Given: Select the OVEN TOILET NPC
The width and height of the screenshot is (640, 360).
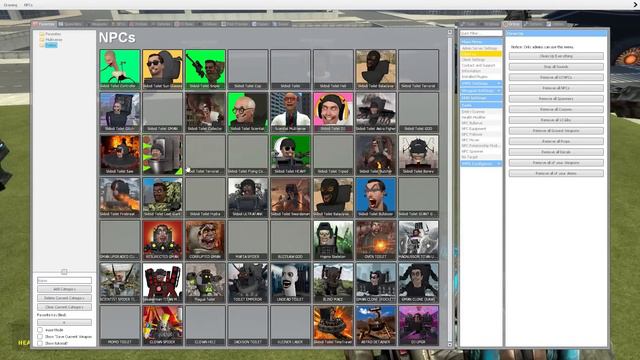Looking at the screenshot, I should pyautogui.click(x=376, y=240).
